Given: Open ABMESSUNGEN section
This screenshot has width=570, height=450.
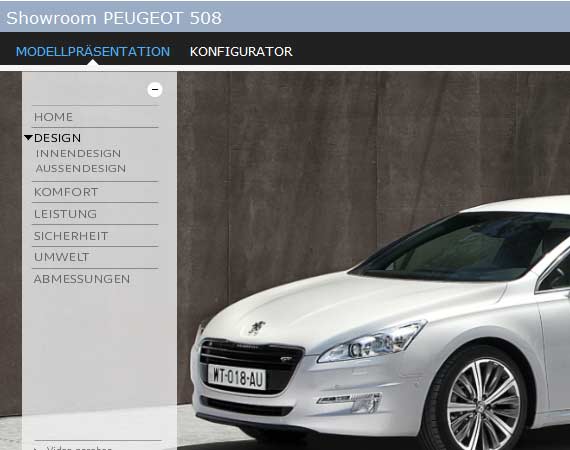Looking at the screenshot, I should [82, 279].
